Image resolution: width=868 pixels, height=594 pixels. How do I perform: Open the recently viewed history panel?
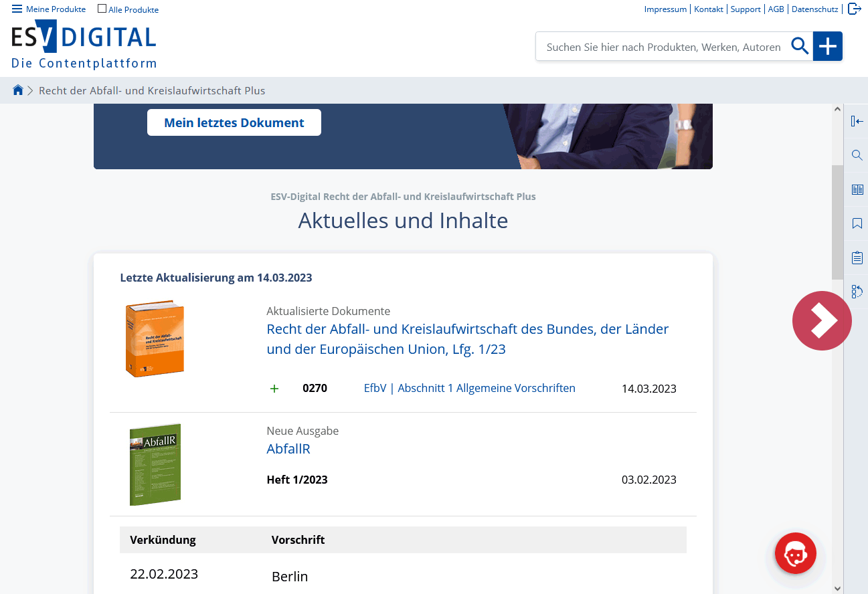coord(857,291)
